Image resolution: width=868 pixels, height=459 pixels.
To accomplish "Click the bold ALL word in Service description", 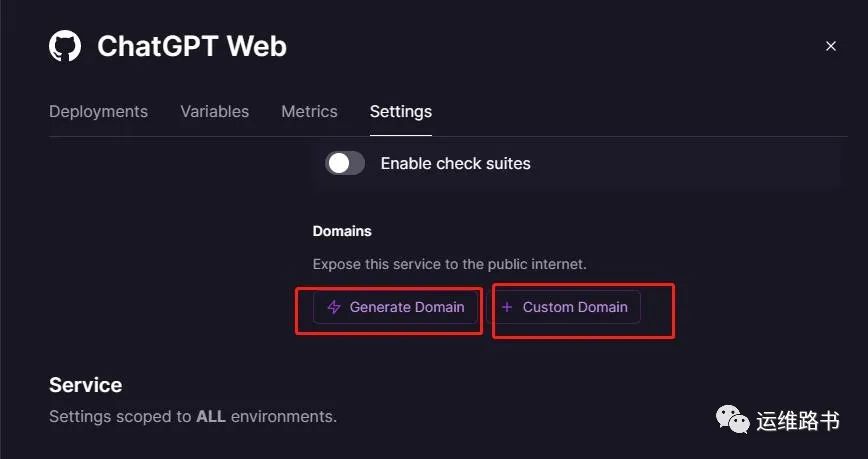I will 210,416.
